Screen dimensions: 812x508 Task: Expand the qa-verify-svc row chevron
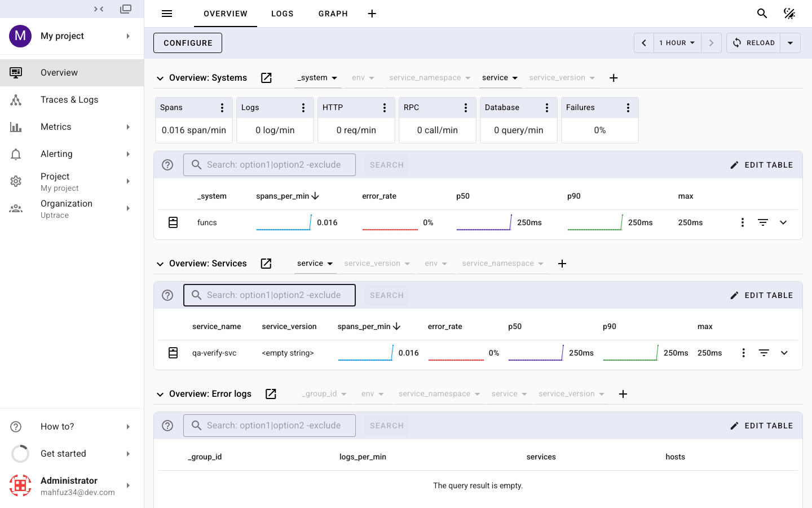(x=784, y=353)
